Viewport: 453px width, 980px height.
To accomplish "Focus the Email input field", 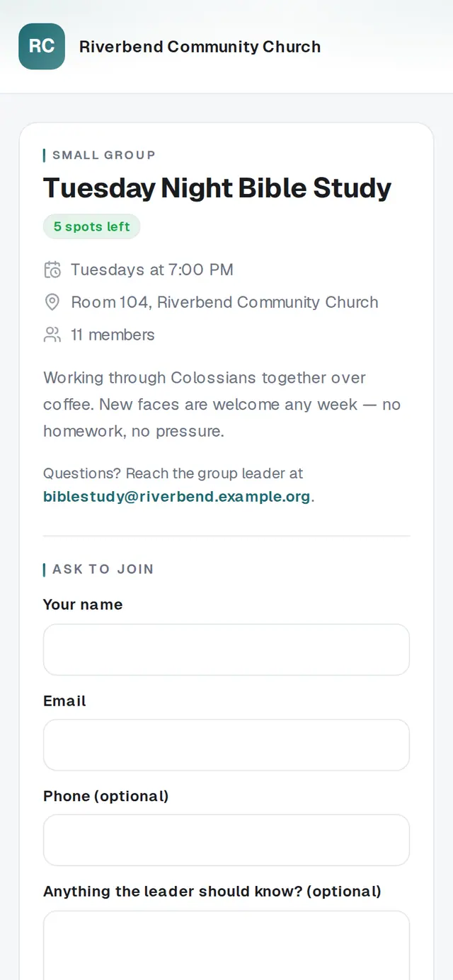I will (x=226, y=745).
